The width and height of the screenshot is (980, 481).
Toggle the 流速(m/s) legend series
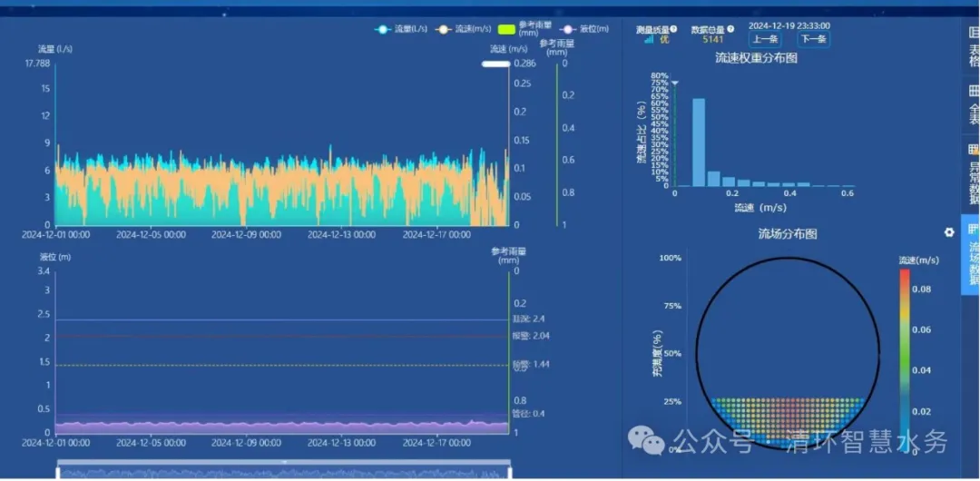tap(463, 29)
